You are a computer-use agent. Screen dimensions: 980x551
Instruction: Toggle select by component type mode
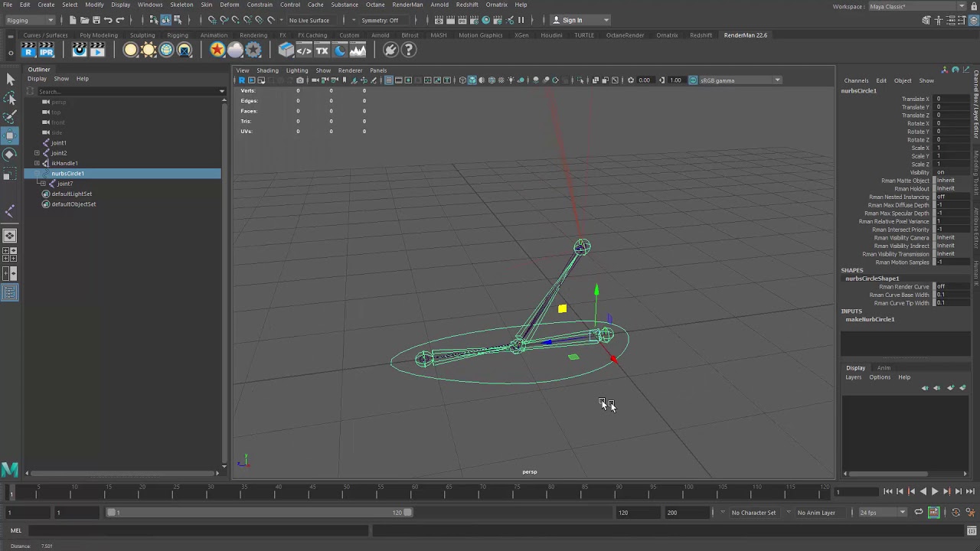click(x=177, y=20)
